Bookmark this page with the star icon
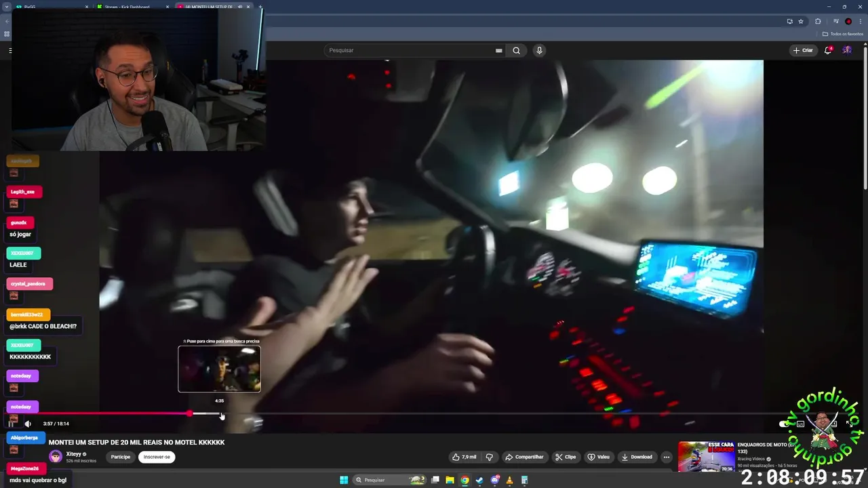Image resolution: width=868 pixels, height=488 pixels. tap(801, 21)
